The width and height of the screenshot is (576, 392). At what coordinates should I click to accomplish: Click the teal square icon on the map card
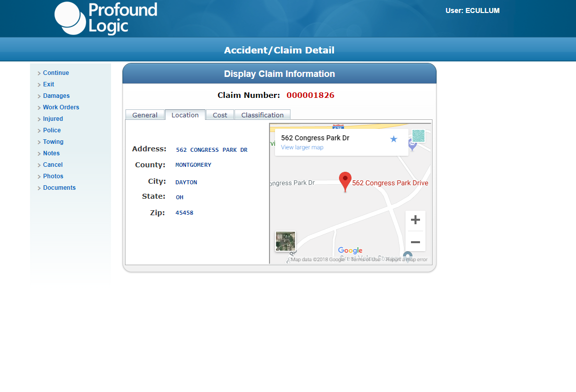coord(418,136)
